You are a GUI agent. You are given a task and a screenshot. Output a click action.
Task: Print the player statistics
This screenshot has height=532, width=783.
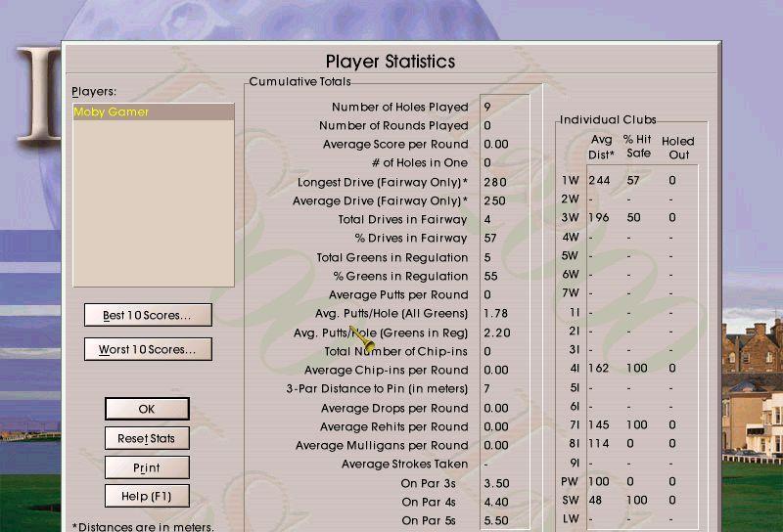pos(147,467)
